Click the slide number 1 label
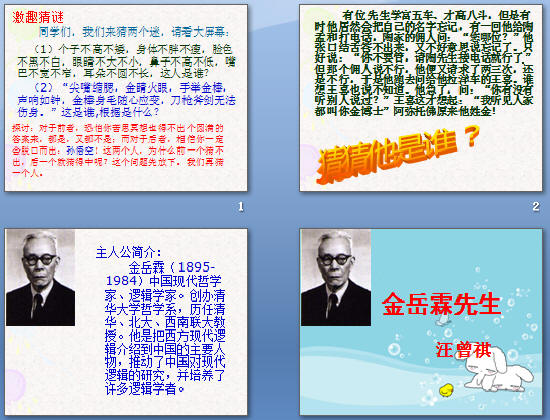 (x=241, y=207)
